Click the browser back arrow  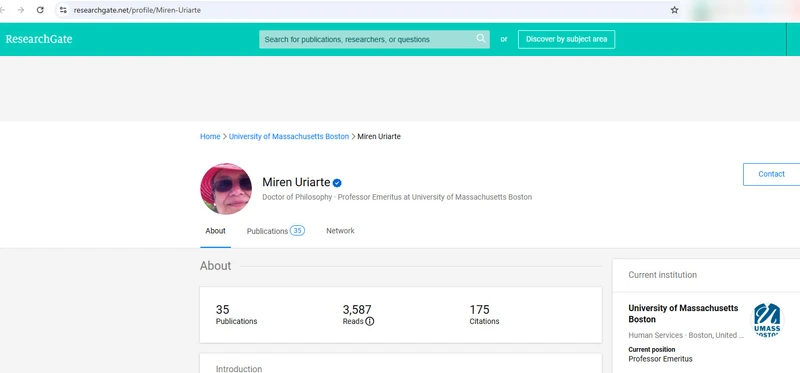click(3, 10)
